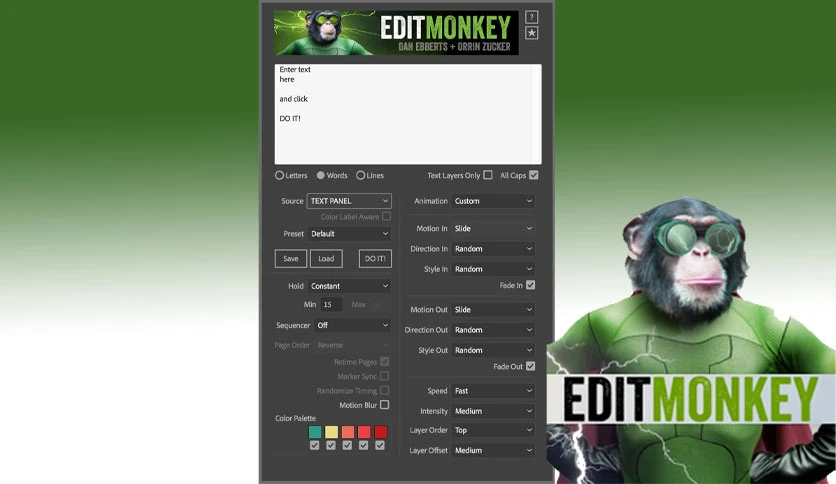Image resolution: width=836 pixels, height=484 pixels.
Task: Open the Direction In dropdown
Action: (x=493, y=248)
